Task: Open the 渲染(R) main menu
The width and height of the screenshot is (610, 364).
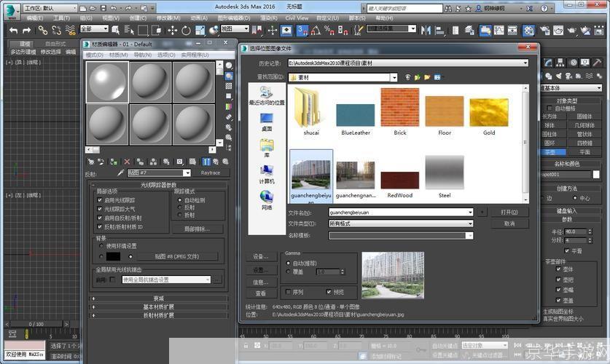Action: [x=269, y=18]
